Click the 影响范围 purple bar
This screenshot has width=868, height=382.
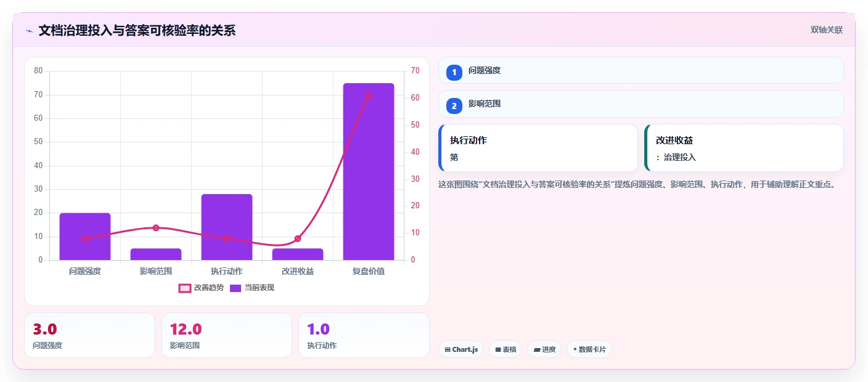pyautogui.click(x=156, y=254)
